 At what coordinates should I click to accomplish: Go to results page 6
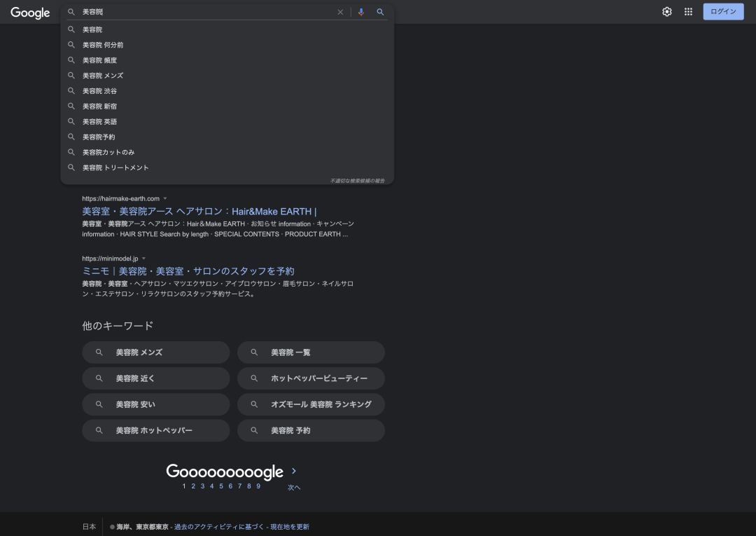[230, 486]
